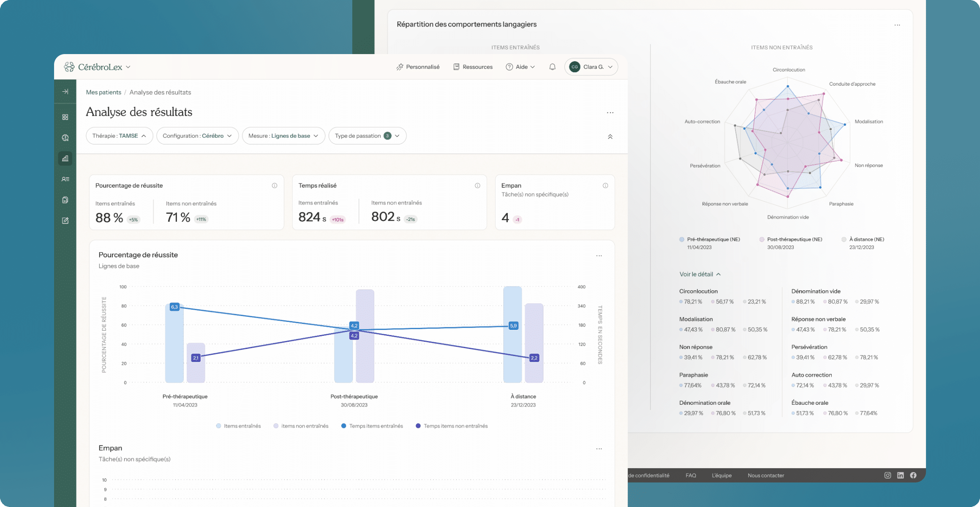Click the Analyse des résultats breadcrumb text
This screenshot has width=980, height=507.
(160, 92)
